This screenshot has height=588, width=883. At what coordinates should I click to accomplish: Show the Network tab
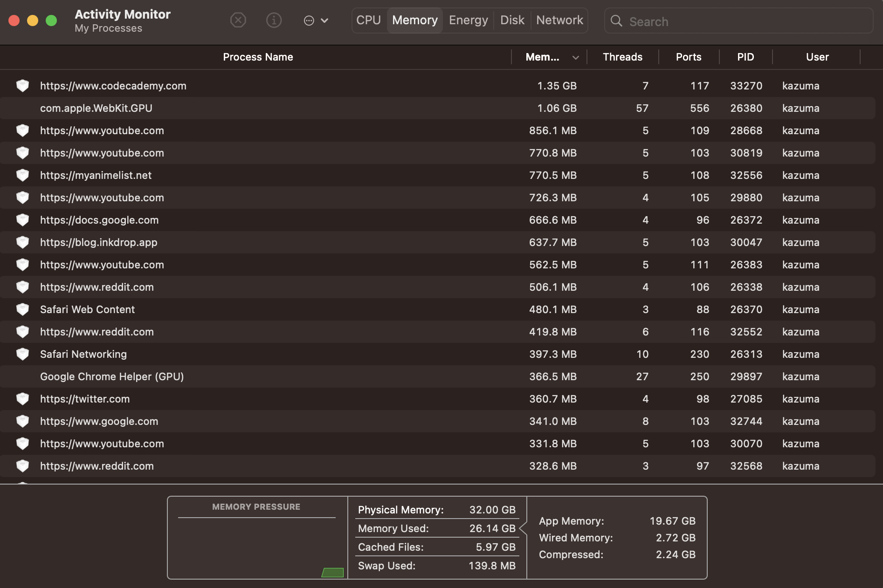pos(559,21)
